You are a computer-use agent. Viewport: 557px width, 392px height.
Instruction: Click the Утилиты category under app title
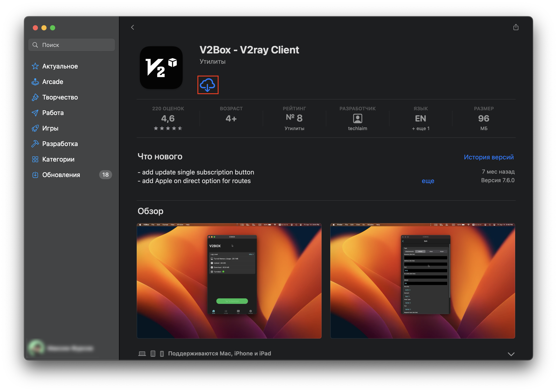coord(213,62)
